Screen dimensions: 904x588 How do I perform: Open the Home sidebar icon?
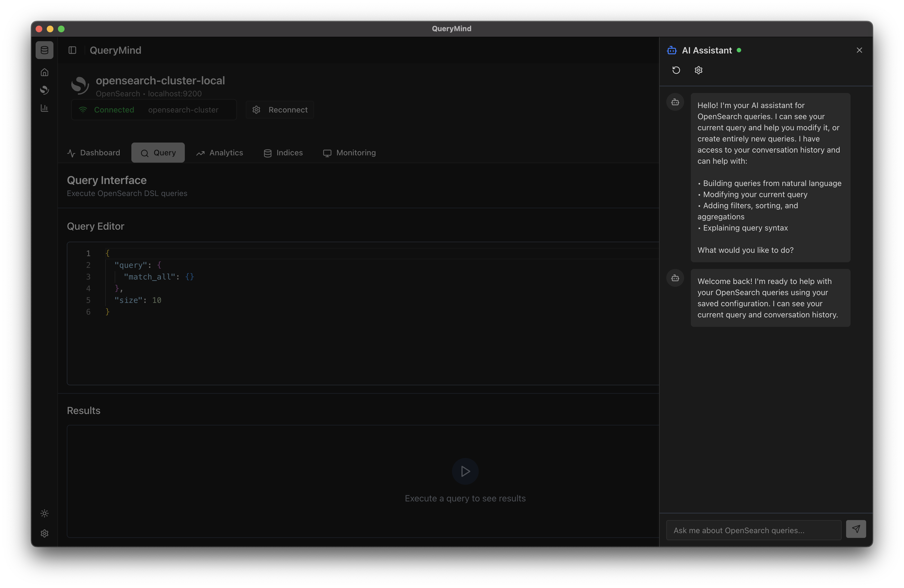pos(45,72)
